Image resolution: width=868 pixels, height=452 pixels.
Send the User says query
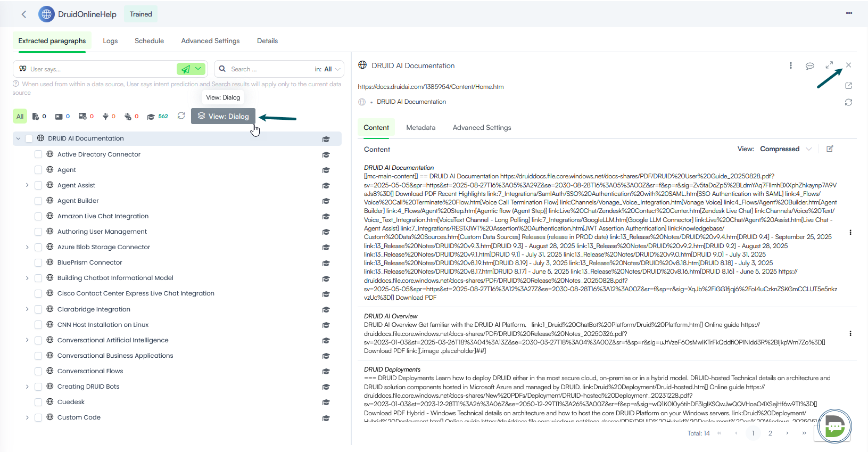click(185, 69)
